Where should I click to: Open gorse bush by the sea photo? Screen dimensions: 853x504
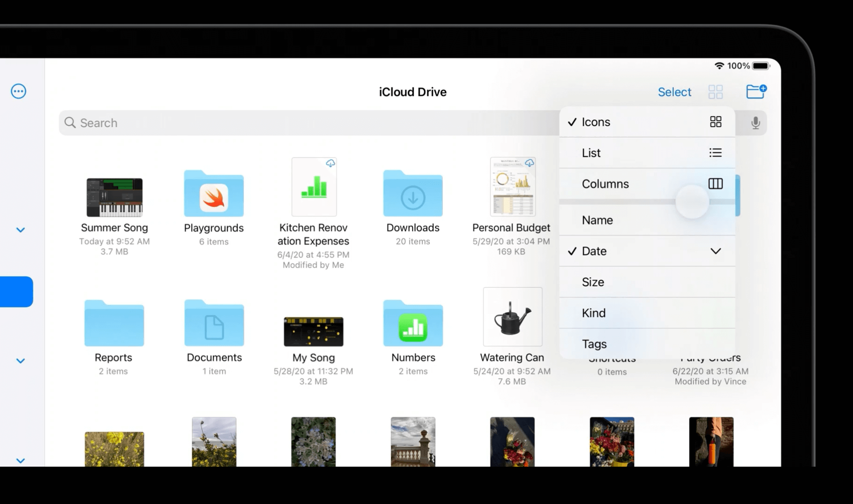coord(214,442)
